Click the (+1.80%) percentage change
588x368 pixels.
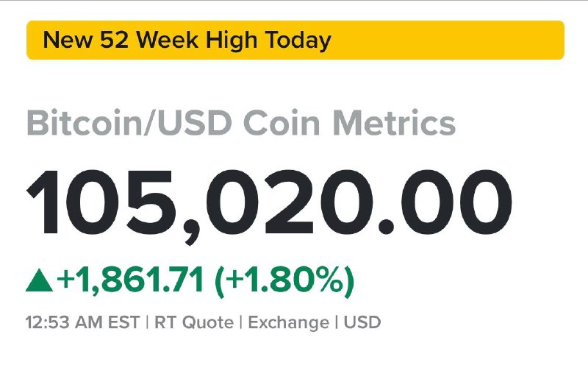click(284, 281)
